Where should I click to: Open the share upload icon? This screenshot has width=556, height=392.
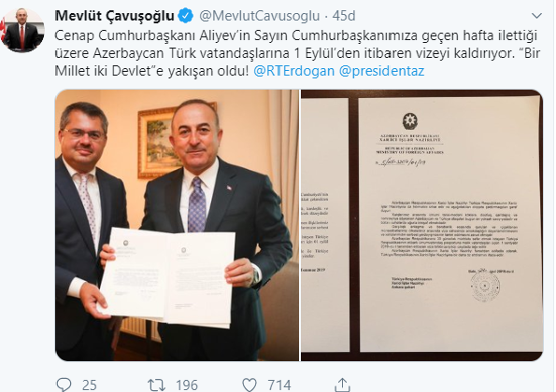pos(342,385)
